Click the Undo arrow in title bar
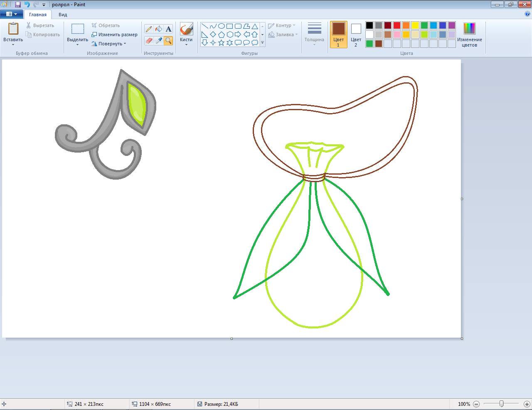 (x=27, y=5)
